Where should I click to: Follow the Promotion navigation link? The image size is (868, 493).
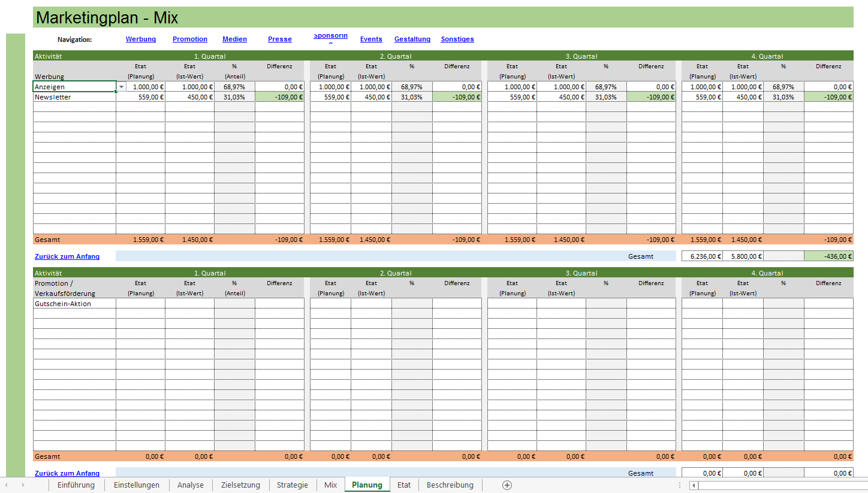(190, 40)
